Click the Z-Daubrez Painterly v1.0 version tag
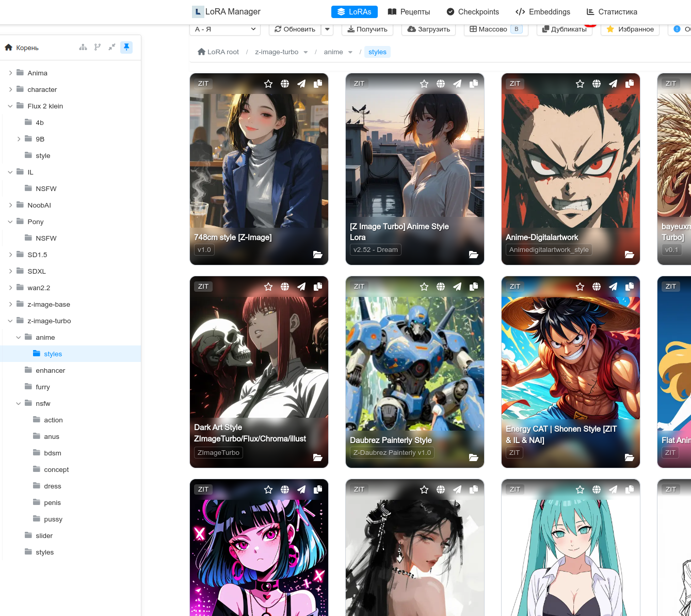The height and width of the screenshot is (616, 691). [x=392, y=453]
